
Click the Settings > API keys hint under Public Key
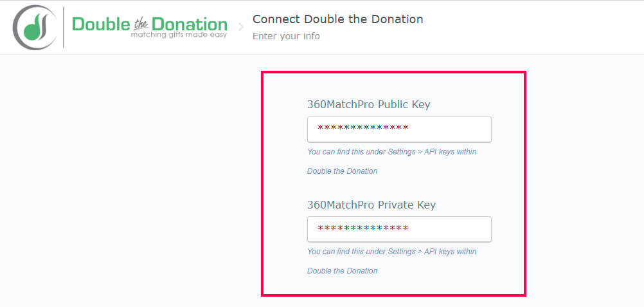pos(391,152)
